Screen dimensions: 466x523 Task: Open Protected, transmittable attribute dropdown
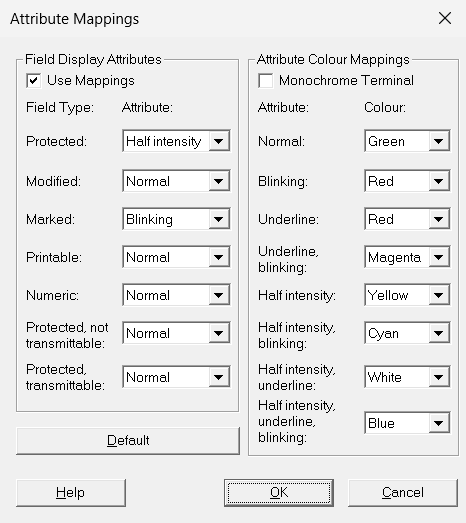[176, 377]
